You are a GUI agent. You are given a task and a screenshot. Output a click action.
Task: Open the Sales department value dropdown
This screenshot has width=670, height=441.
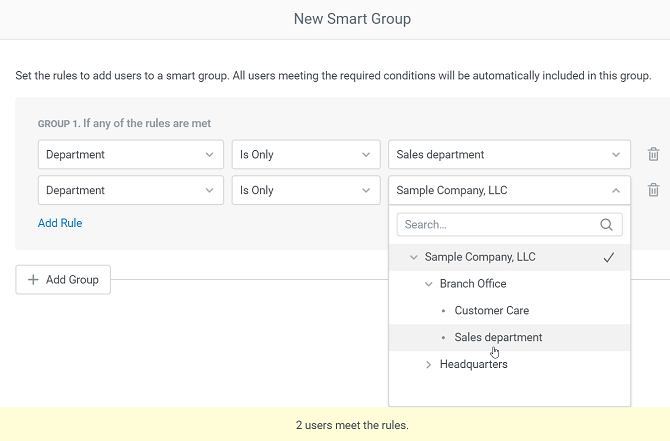509,154
